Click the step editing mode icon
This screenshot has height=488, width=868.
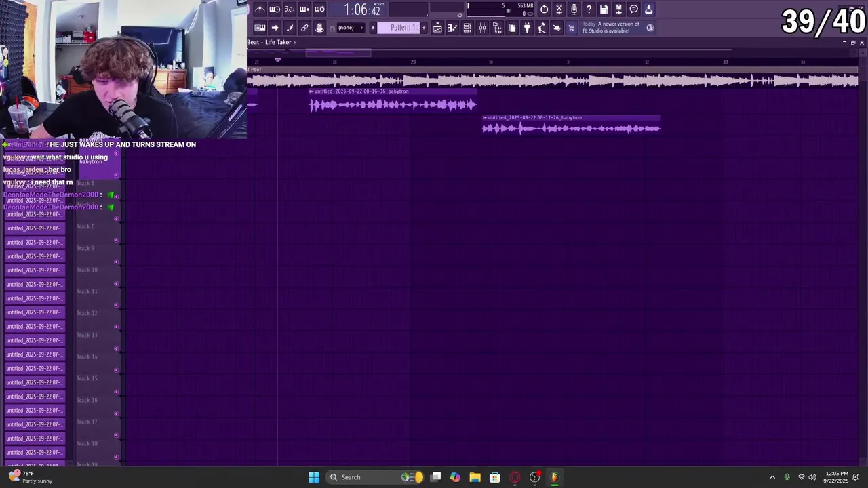[290, 28]
